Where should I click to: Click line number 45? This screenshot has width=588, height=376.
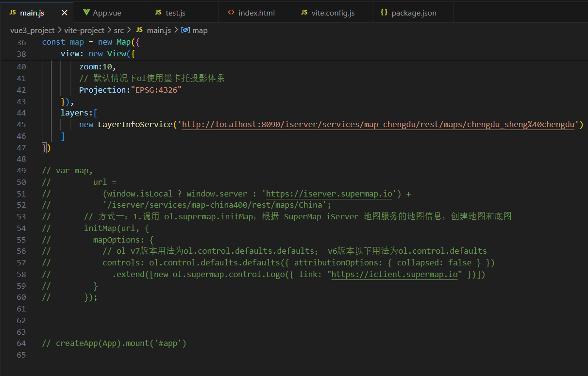click(x=21, y=125)
